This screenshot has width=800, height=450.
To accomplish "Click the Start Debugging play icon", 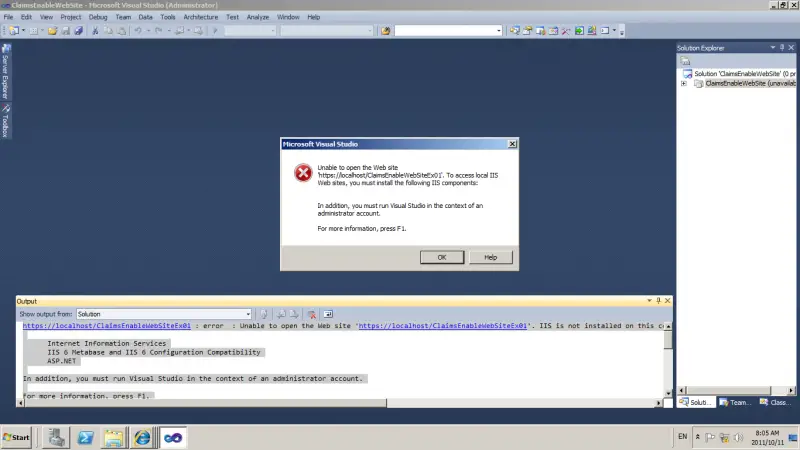I will [x=215, y=31].
